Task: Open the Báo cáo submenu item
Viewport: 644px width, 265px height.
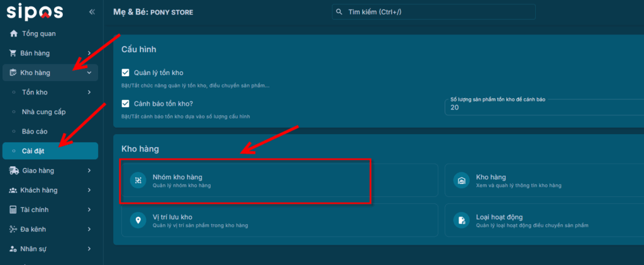Action: click(50, 132)
